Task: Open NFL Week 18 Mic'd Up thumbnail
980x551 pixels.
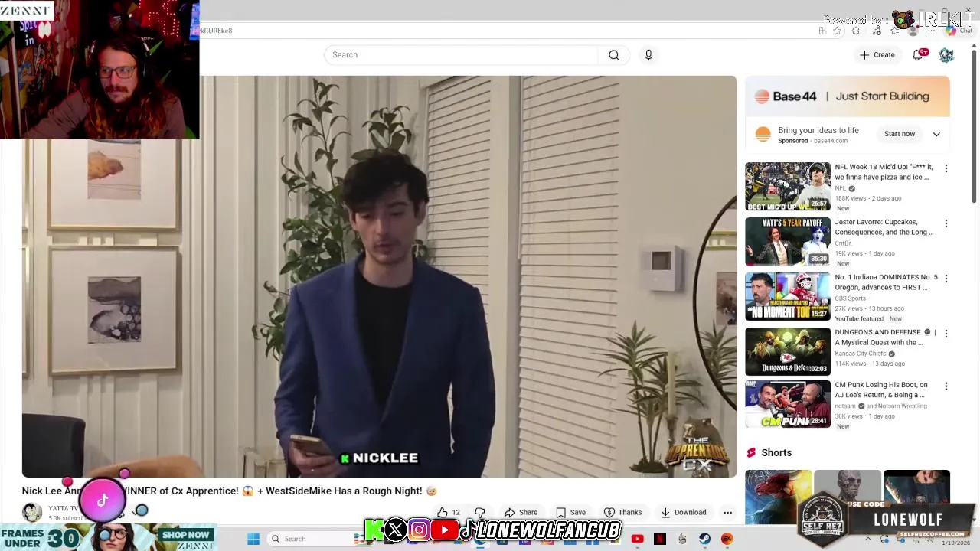Action: pos(788,186)
